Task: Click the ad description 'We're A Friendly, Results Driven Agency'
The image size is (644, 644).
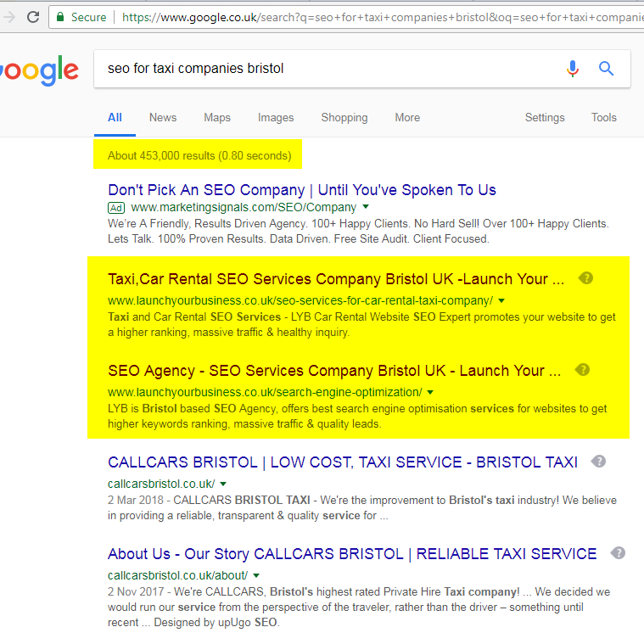Action: tap(358, 232)
